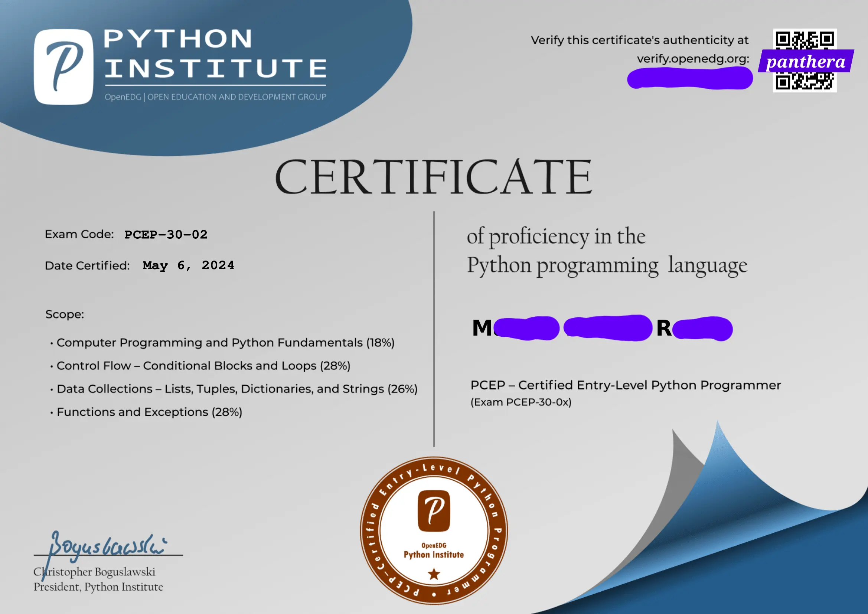Click 'Computer Programming and Python Fundamentals (18%)'
This screenshot has width=868, height=614.
pyautogui.click(x=225, y=343)
